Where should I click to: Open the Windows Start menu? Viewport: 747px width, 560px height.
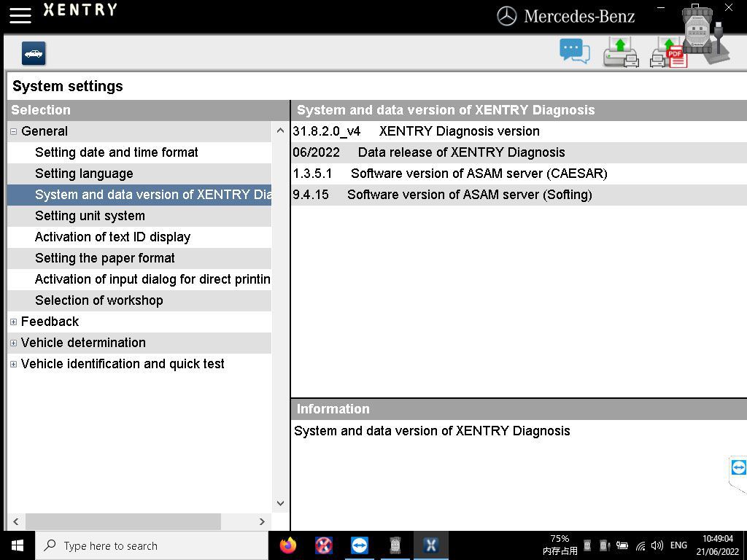[x=18, y=545]
